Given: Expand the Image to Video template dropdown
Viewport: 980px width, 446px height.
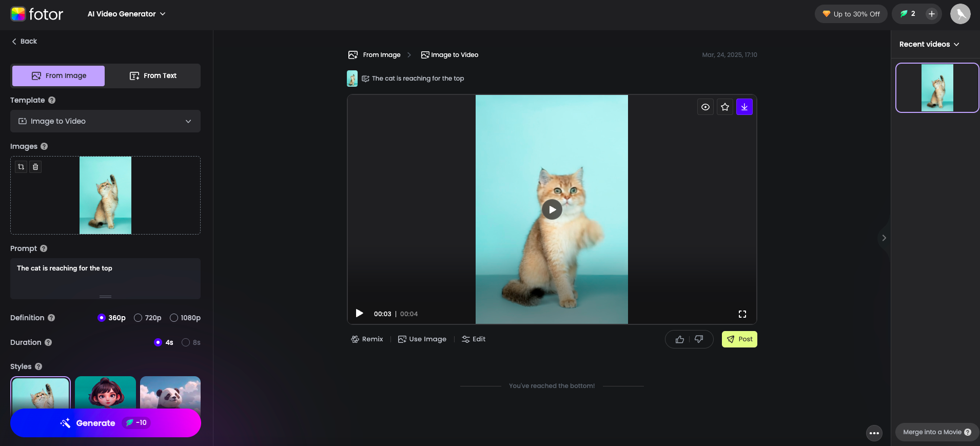Looking at the screenshot, I should tap(105, 121).
